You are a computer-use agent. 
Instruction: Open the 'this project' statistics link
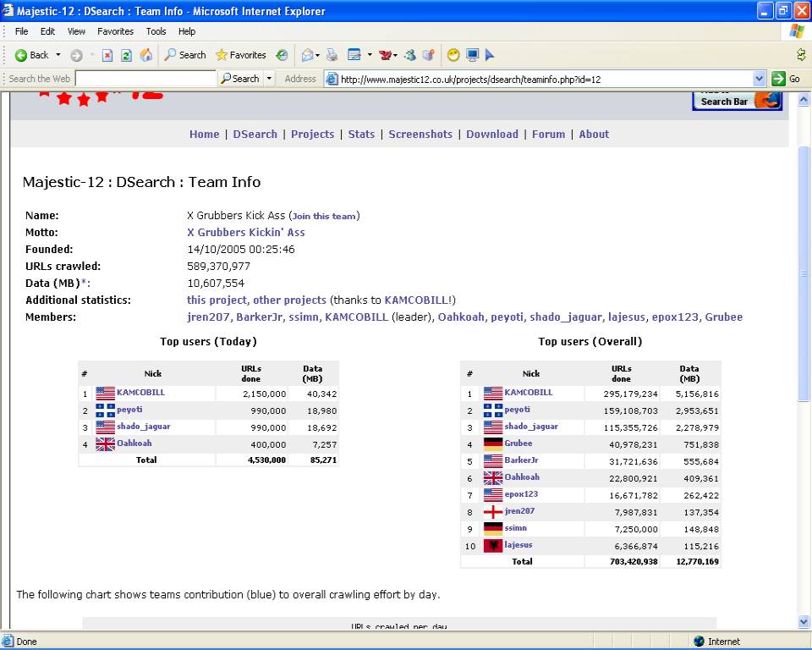click(217, 300)
